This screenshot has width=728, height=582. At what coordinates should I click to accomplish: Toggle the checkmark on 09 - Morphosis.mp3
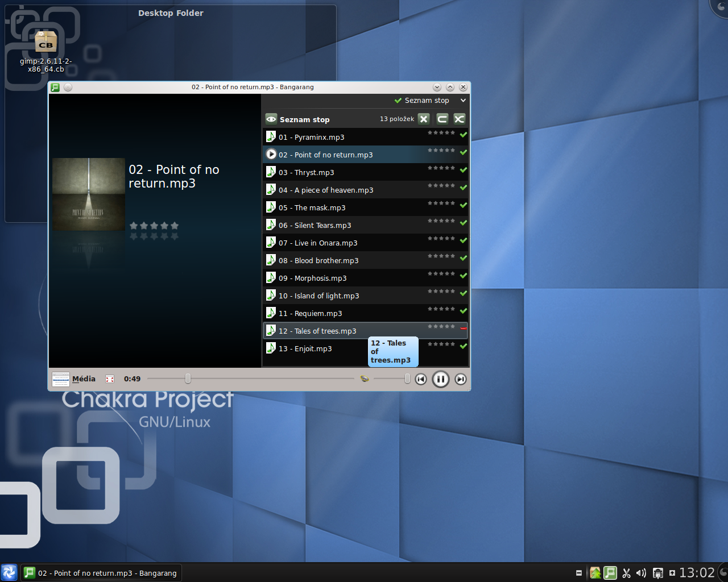464,276
